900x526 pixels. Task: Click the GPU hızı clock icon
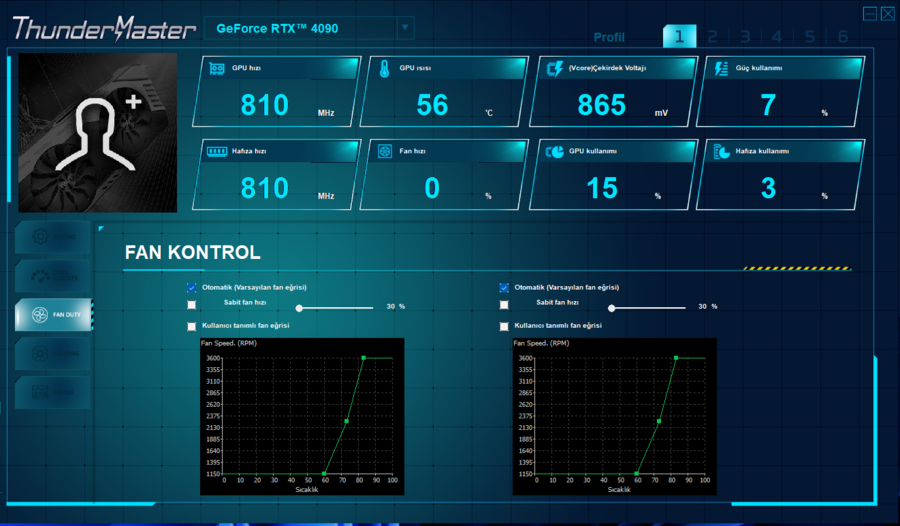pyautogui.click(x=216, y=68)
